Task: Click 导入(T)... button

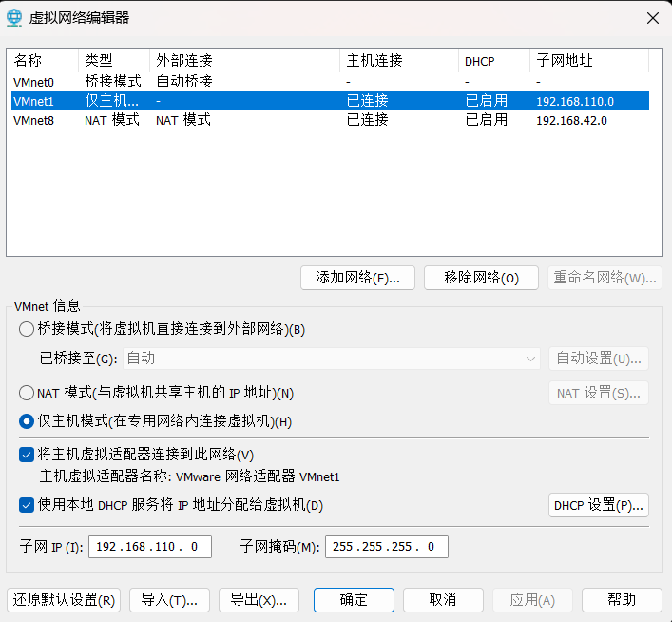Action: click(169, 600)
